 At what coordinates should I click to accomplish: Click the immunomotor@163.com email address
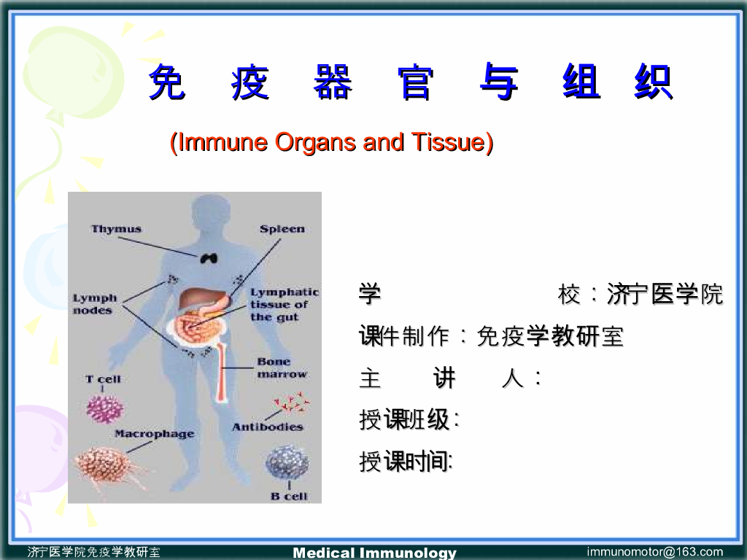pos(655,552)
